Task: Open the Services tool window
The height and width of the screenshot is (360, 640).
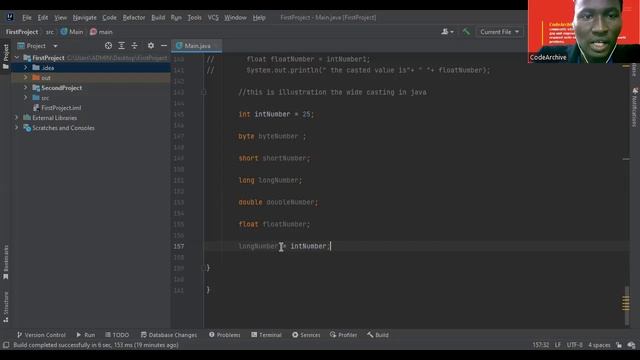Action: (306, 335)
